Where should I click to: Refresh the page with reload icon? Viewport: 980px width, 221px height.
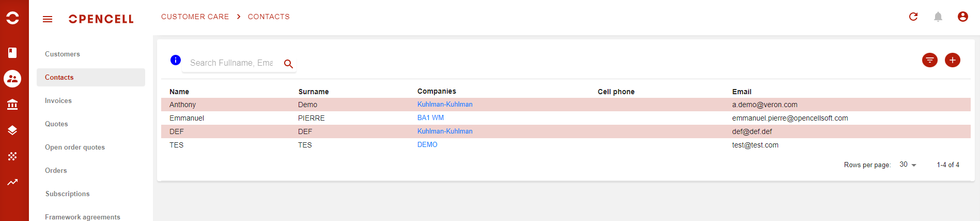point(913,17)
